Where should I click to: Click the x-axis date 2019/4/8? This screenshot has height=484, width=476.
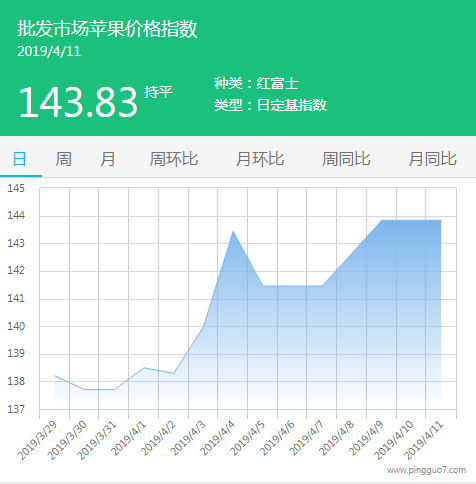point(336,438)
